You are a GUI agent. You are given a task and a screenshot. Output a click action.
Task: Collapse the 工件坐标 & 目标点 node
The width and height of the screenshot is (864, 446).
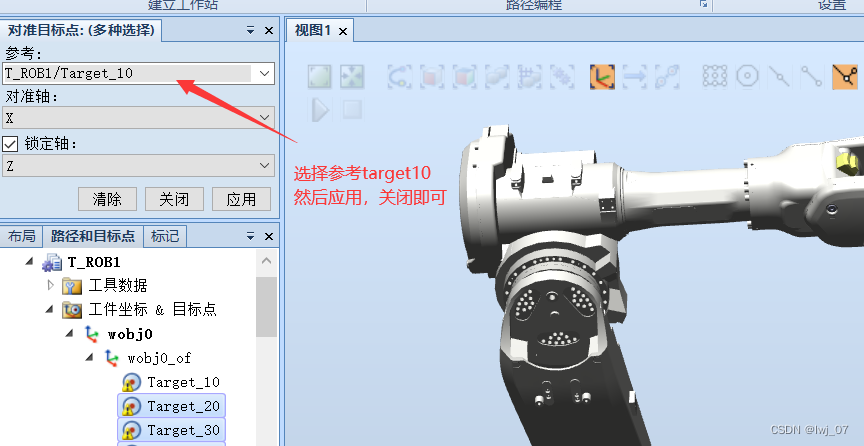(x=51, y=309)
